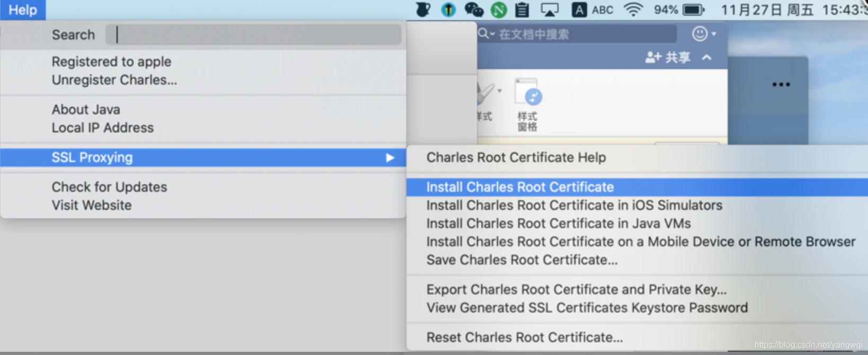
Task: Open the WeChat menu bar icon
Action: (x=474, y=10)
